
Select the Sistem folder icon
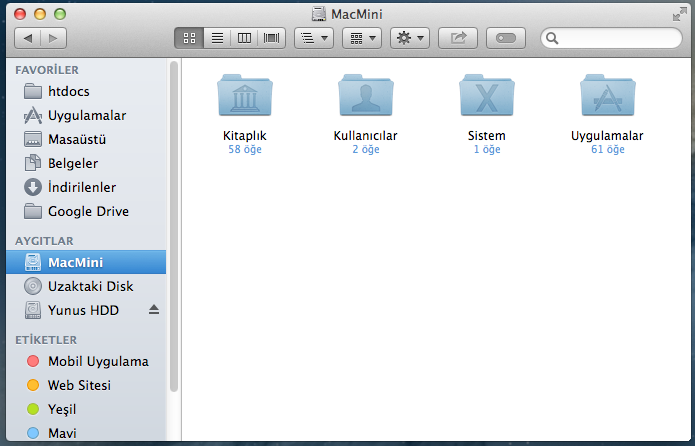click(487, 95)
